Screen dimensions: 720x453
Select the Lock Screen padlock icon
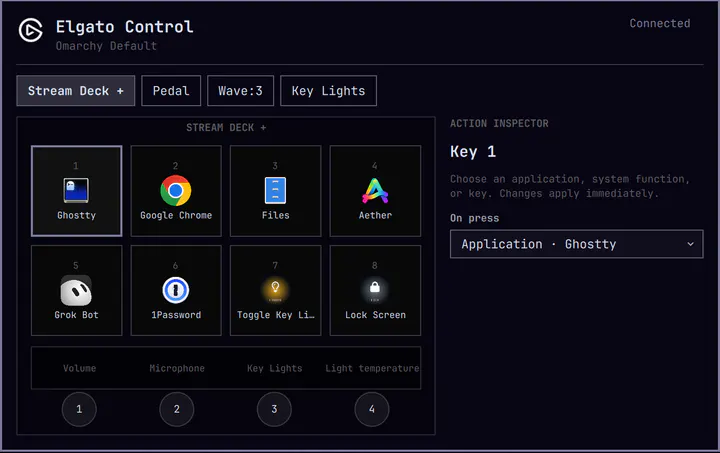coord(375,289)
